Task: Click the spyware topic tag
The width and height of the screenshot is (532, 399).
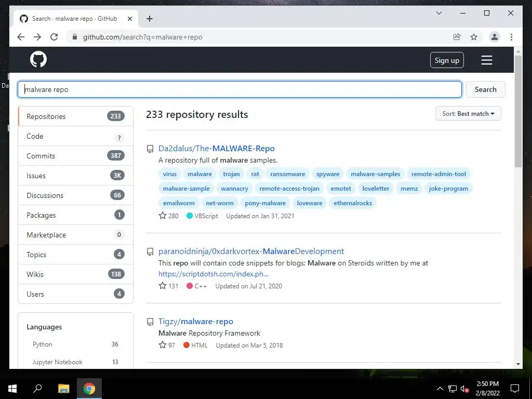Action: click(x=328, y=174)
